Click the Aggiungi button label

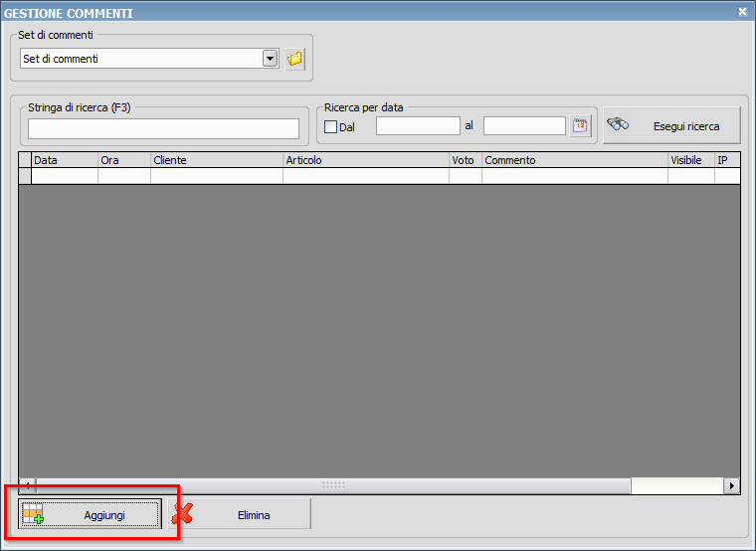[x=104, y=515]
